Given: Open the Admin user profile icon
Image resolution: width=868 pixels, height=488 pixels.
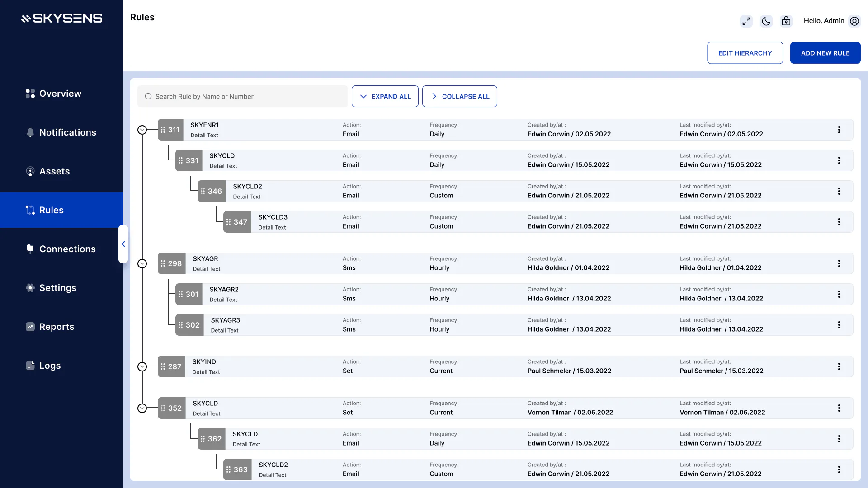Looking at the screenshot, I should tap(854, 21).
